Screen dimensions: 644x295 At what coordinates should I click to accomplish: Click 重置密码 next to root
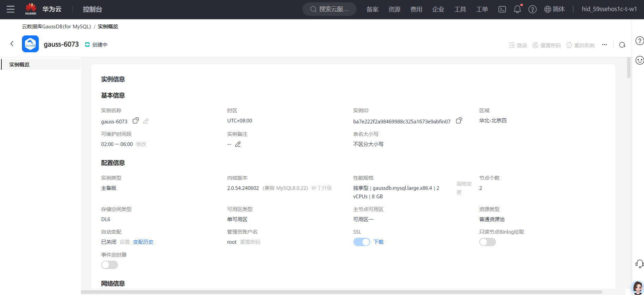[250, 242]
